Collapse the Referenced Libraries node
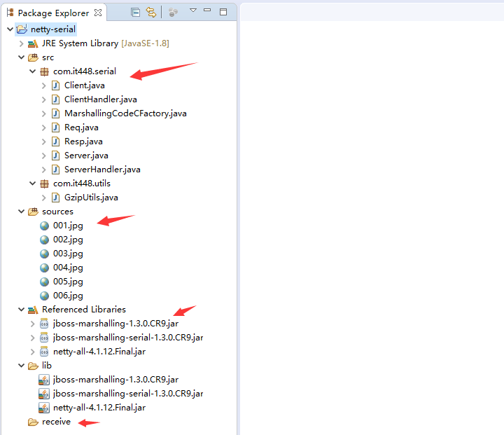 coord(21,310)
